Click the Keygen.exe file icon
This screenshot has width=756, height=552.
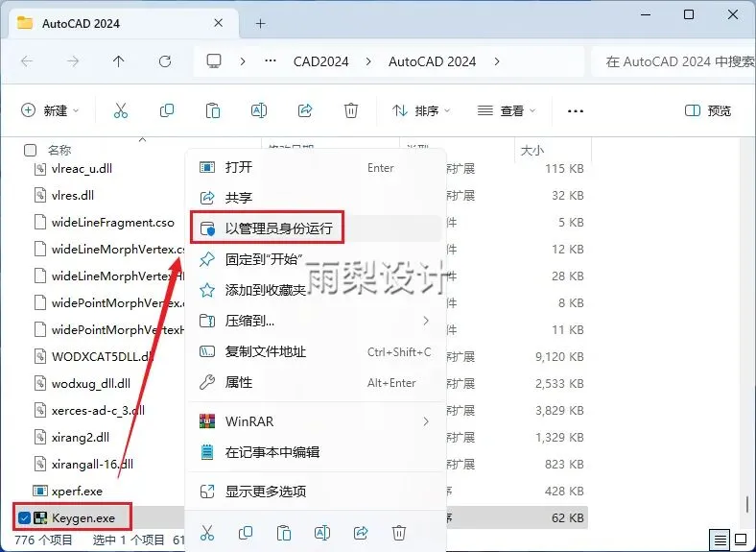tap(40, 518)
